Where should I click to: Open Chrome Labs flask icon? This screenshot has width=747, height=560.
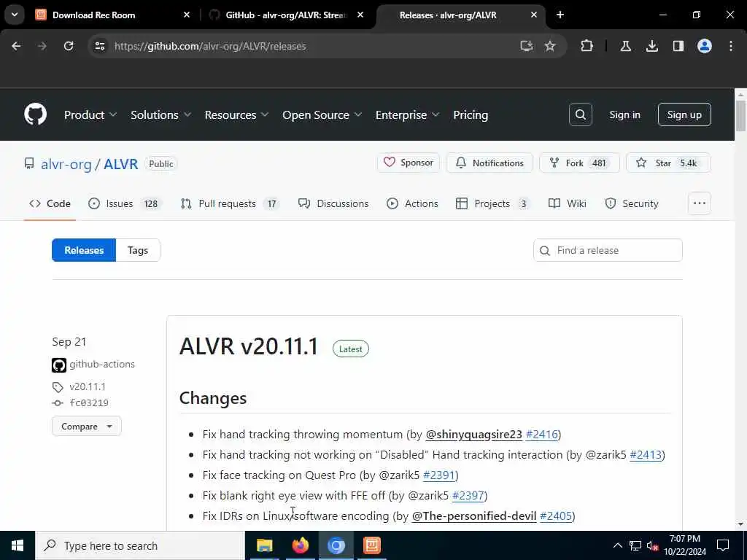(625, 46)
